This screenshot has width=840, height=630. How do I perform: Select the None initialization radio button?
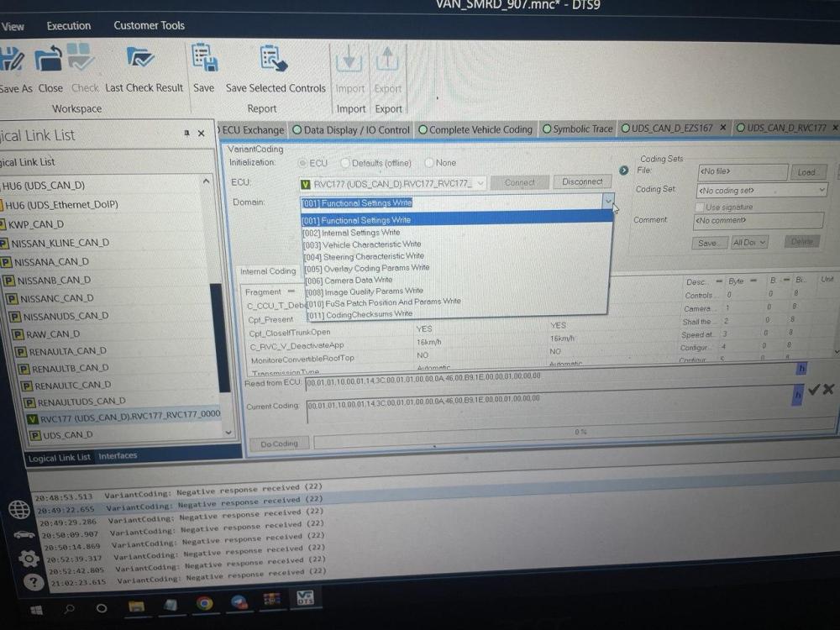[429, 162]
